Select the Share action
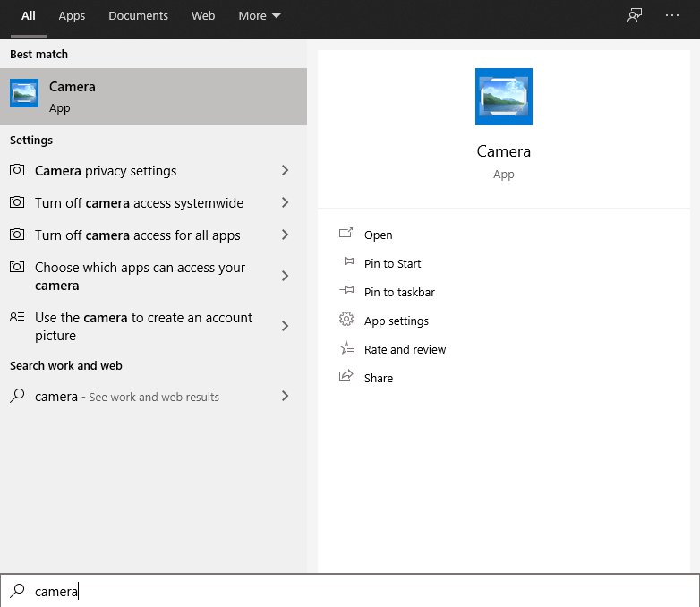This screenshot has width=700, height=607. point(379,378)
